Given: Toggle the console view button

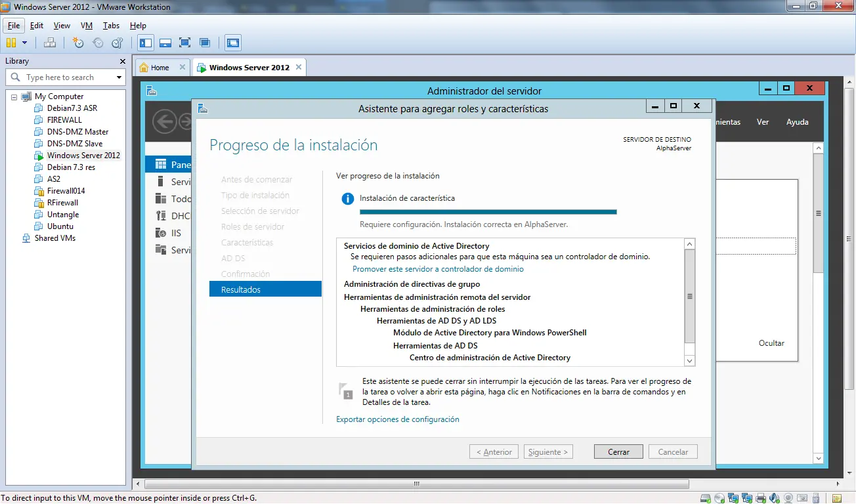Looking at the screenshot, I should [233, 43].
